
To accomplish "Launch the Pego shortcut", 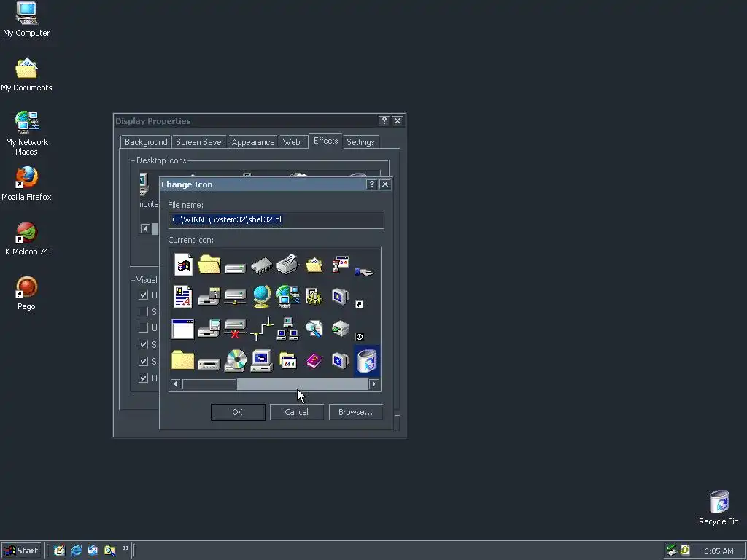I will (x=26, y=293).
